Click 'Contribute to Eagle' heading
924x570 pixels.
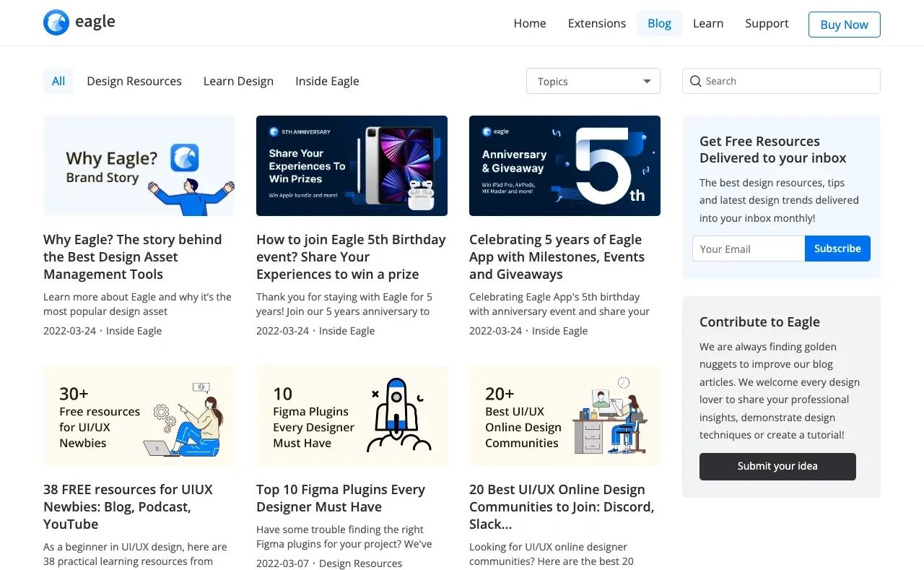[x=759, y=322]
